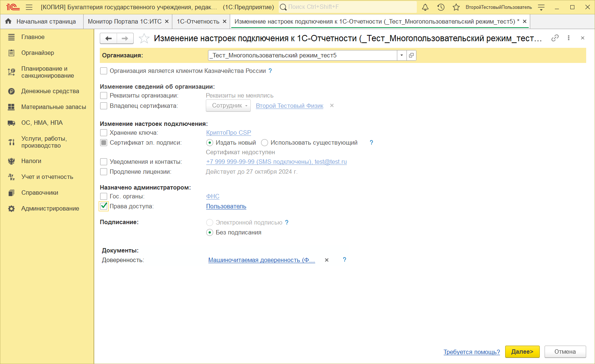The image size is (595, 364).
Task: Click Требуется помощь? link
Action: [x=472, y=352]
